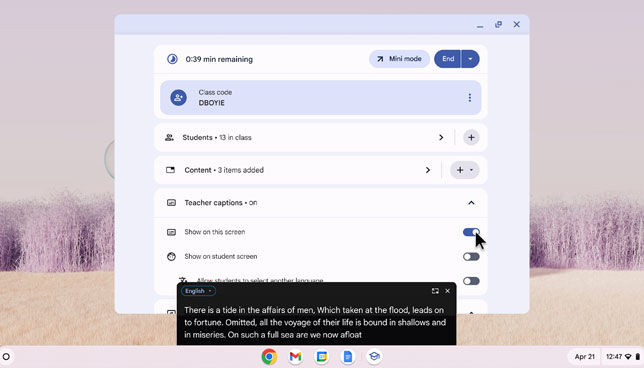
Task: Open Google Docs from the shelf
Action: [x=348, y=356]
